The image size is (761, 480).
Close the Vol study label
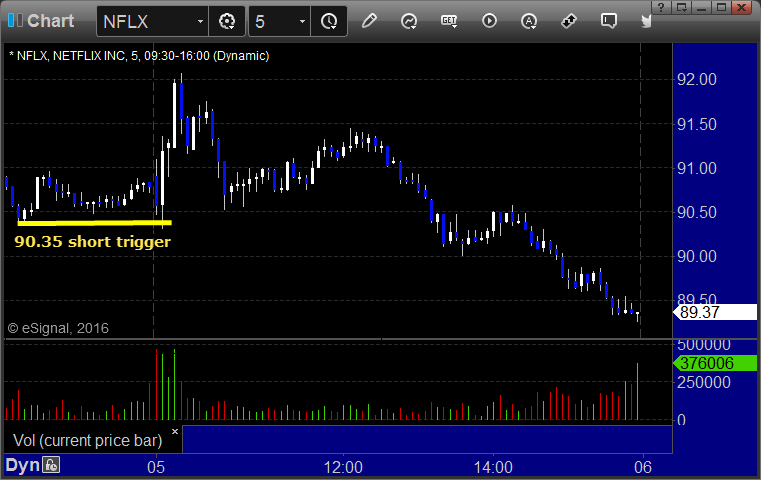coord(175,431)
